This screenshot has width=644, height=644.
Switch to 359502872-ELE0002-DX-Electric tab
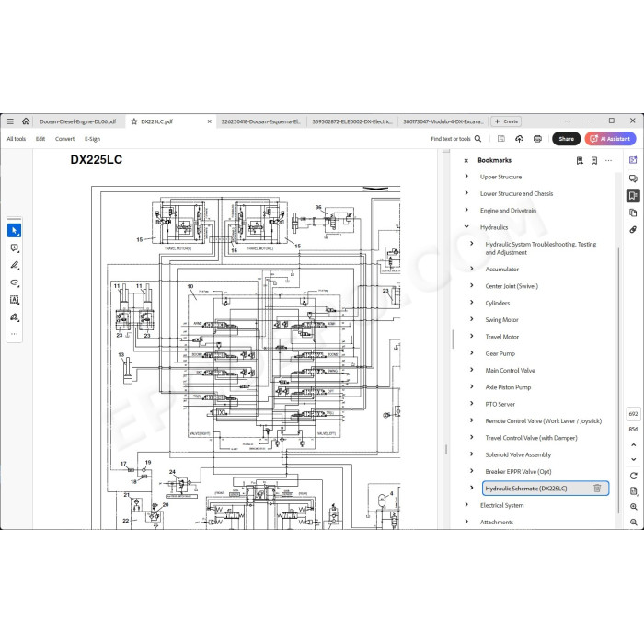pyautogui.click(x=352, y=121)
